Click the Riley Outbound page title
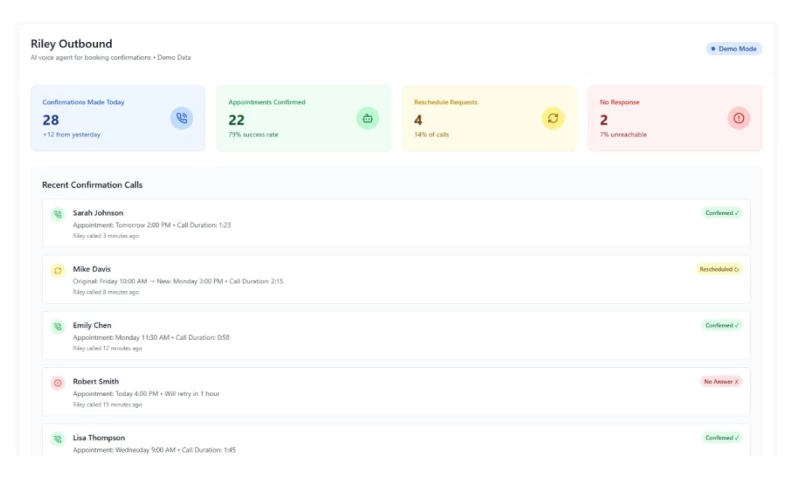This screenshot has width=800, height=480. 71,44
